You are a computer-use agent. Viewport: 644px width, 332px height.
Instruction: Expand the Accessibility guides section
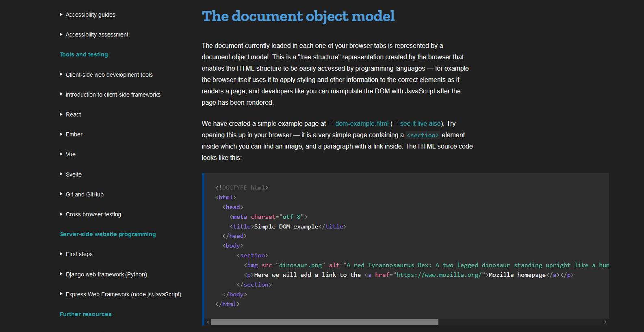point(87,15)
